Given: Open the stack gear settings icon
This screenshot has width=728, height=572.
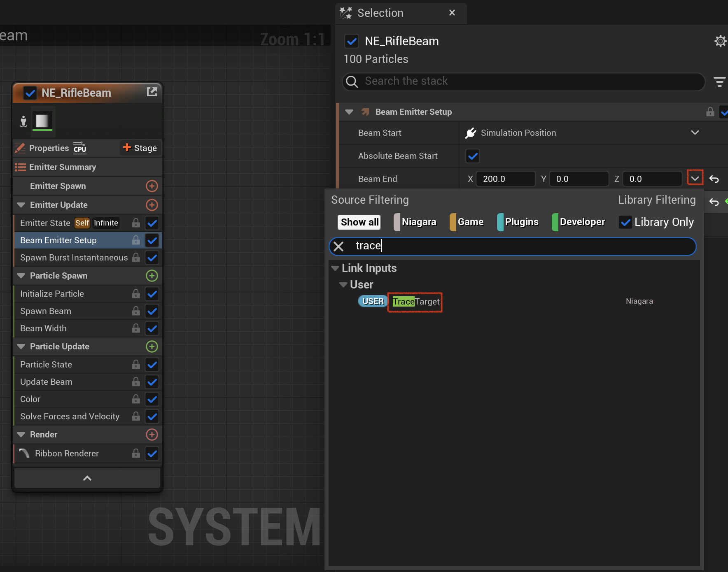Looking at the screenshot, I should point(720,41).
